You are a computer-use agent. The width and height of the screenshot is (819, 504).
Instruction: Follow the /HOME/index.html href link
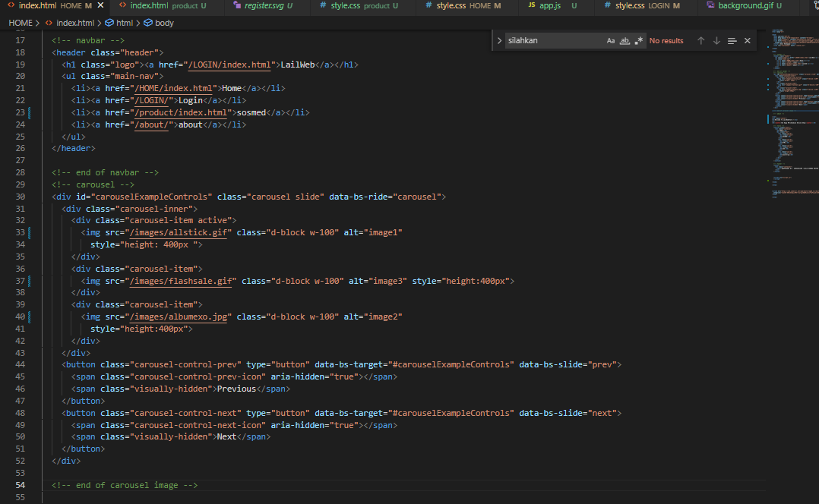coord(173,88)
